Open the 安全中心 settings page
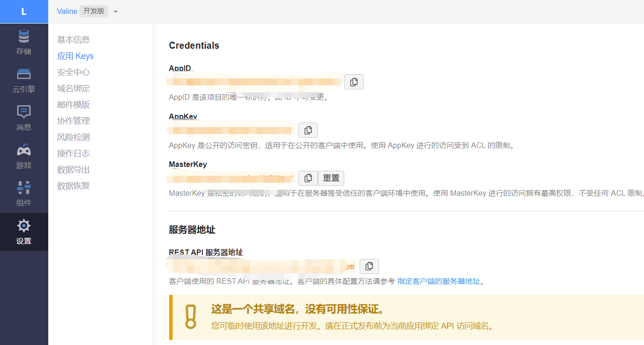 click(73, 72)
